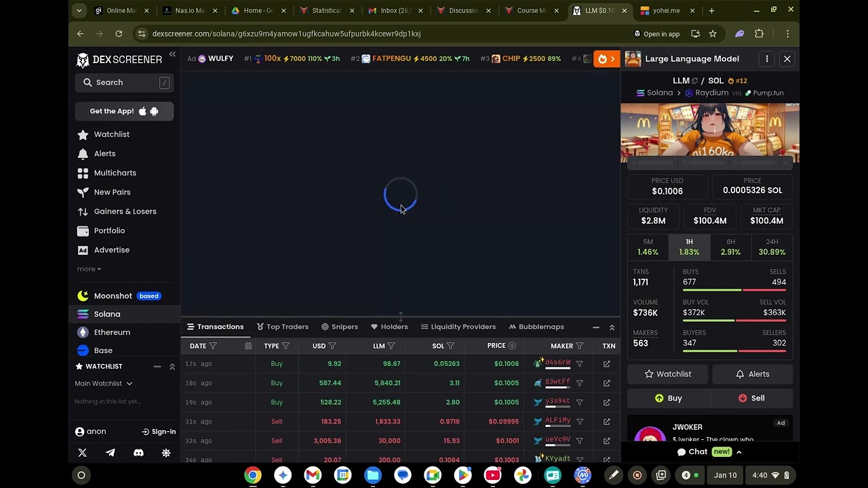Filter by maker d4s6rW
This screenshot has width=868, height=488.
coord(579,364)
